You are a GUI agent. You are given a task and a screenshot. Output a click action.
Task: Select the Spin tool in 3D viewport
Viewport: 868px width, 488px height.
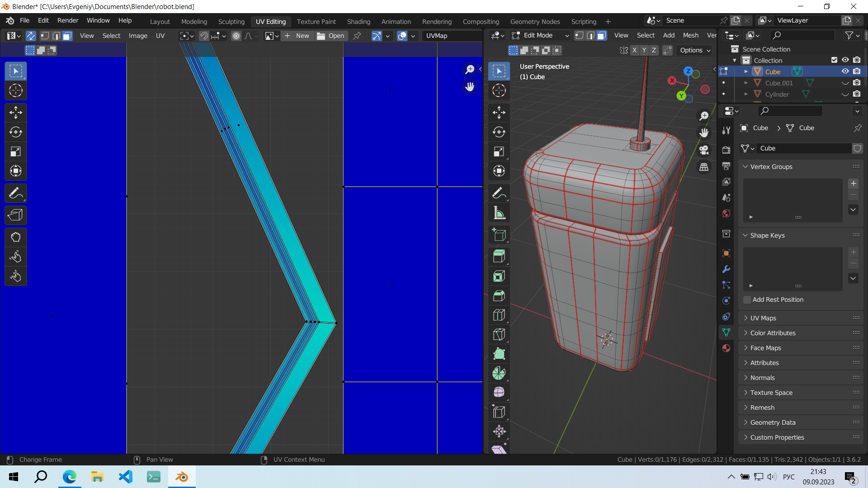coord(499,373)
